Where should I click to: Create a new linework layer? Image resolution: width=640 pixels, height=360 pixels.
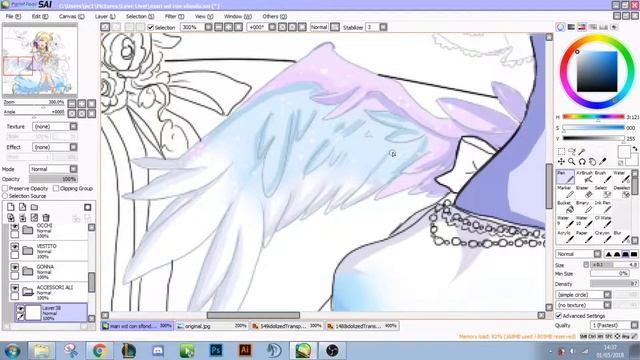coord(22,207)
